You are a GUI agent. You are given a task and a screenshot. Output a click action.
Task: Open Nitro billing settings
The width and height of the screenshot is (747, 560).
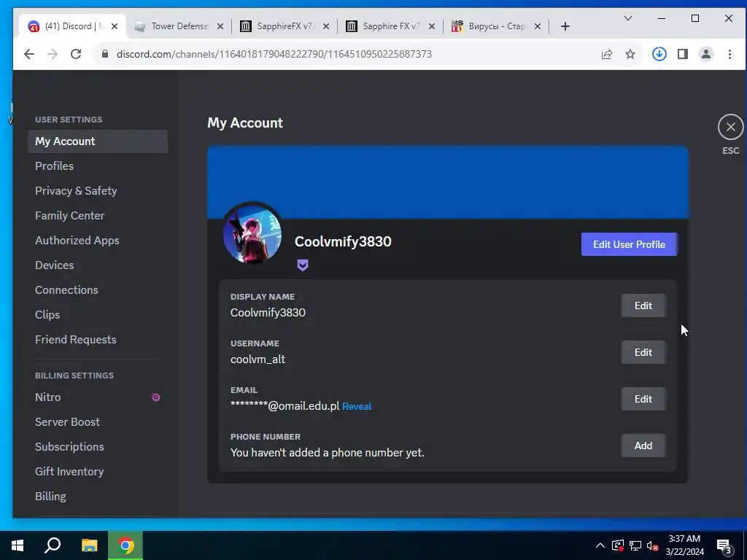point(98,397)
